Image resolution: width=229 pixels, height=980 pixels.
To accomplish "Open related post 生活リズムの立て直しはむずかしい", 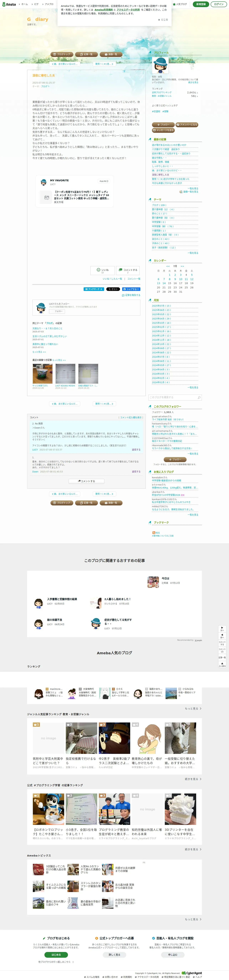I will coord(49,336).
